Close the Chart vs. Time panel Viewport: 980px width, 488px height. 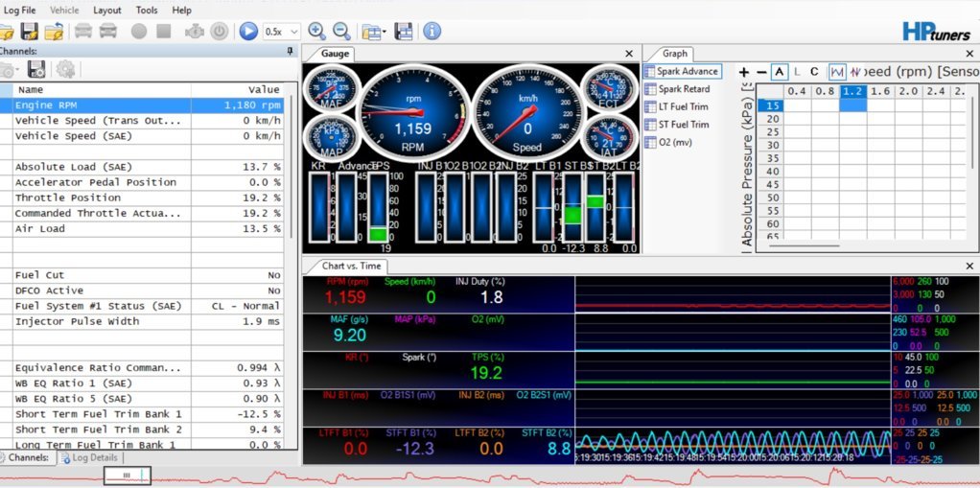pyautogui.click(x=969, y=266)
